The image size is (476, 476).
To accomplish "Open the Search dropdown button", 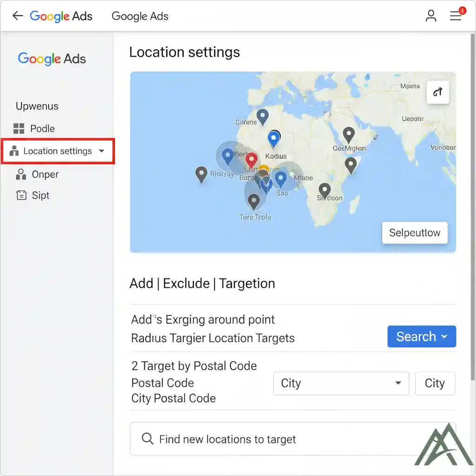I will pos(421,337).
